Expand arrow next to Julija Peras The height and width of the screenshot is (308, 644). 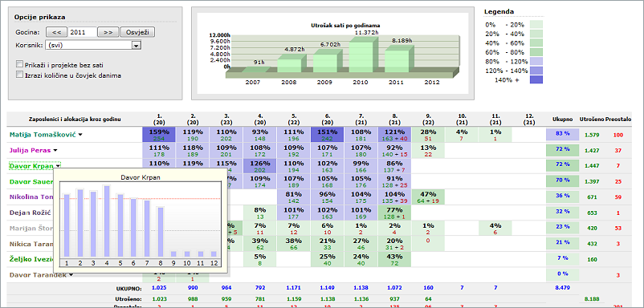[x=55, y=150]
